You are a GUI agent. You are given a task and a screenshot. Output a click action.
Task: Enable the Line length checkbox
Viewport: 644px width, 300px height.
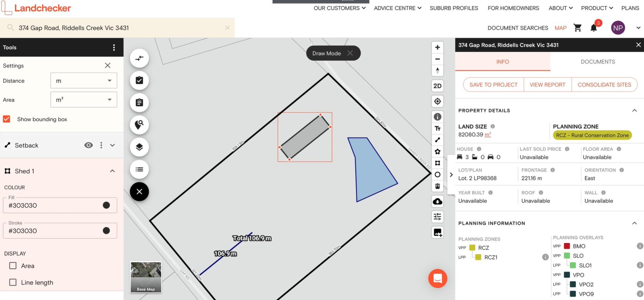point(13,282)
